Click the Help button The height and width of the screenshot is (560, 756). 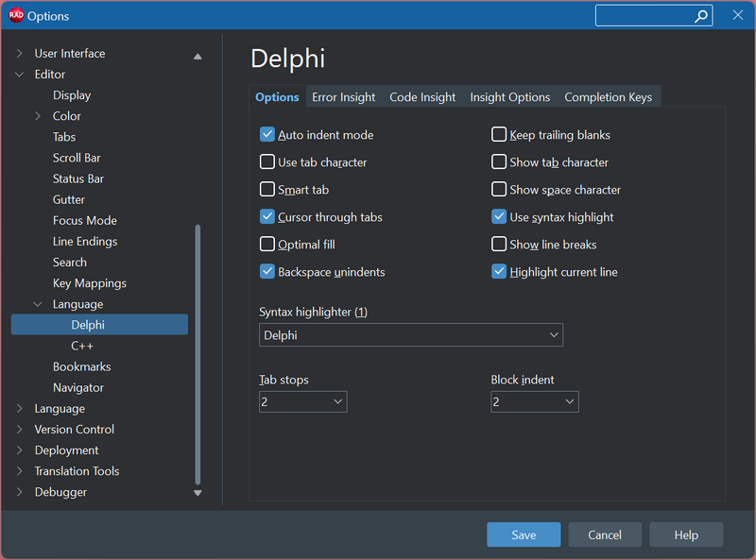click(x=686, y=535)
